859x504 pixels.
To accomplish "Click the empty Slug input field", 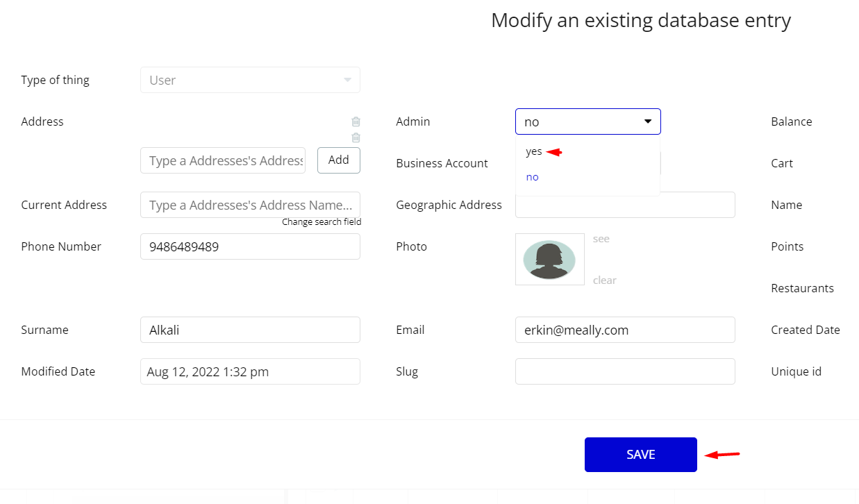I will [625, 371].
